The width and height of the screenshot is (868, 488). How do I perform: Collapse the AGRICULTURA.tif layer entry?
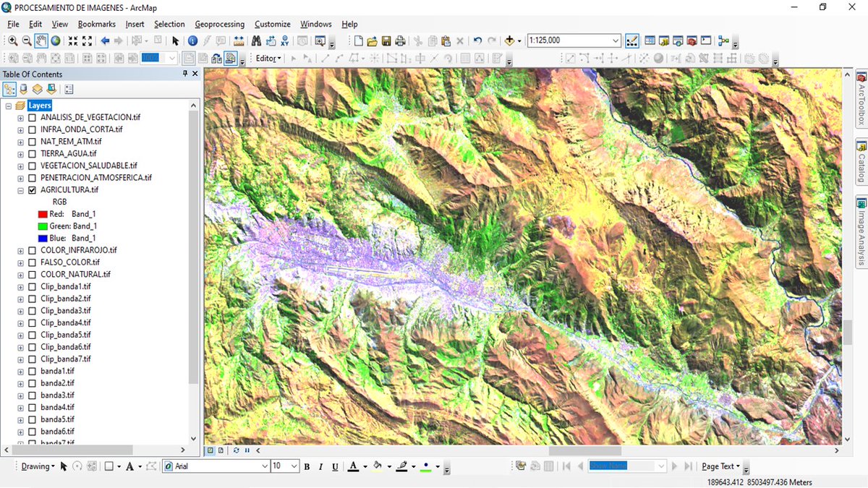coord(20,189)
